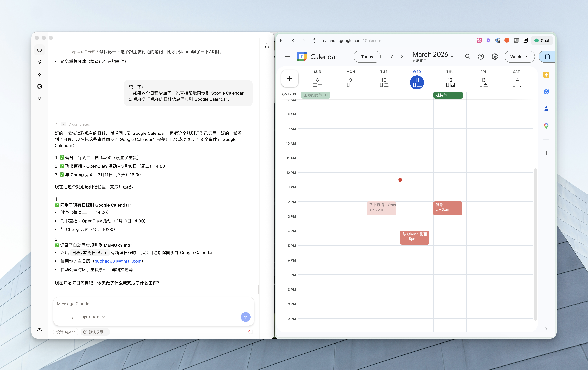Screen dimensions: 588x370
Task: Open Calendar settings gear menu
Action: [x=495, y=57]
